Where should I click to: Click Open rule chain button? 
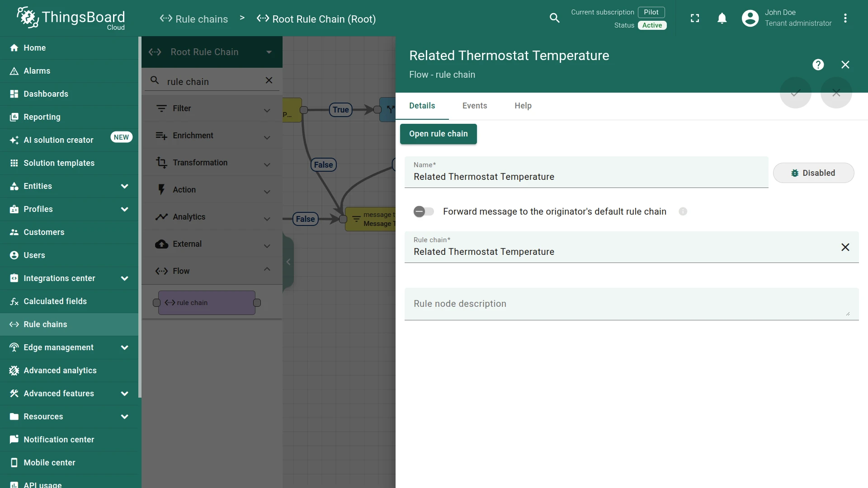point(438,134)
